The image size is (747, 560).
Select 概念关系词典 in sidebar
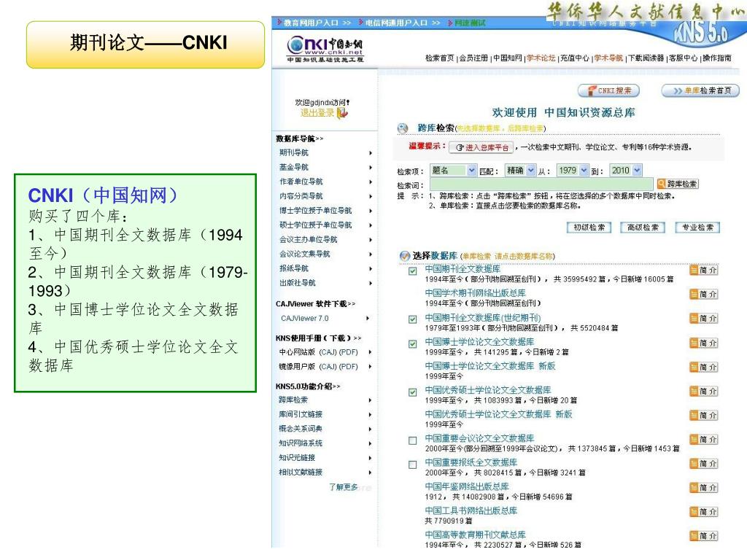pyautogui.click(x=301, y=429)
